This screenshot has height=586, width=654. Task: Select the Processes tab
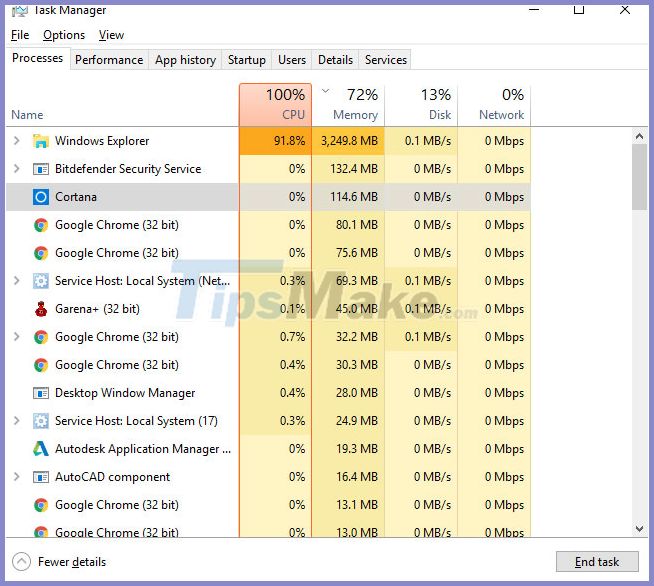point(38,58)
